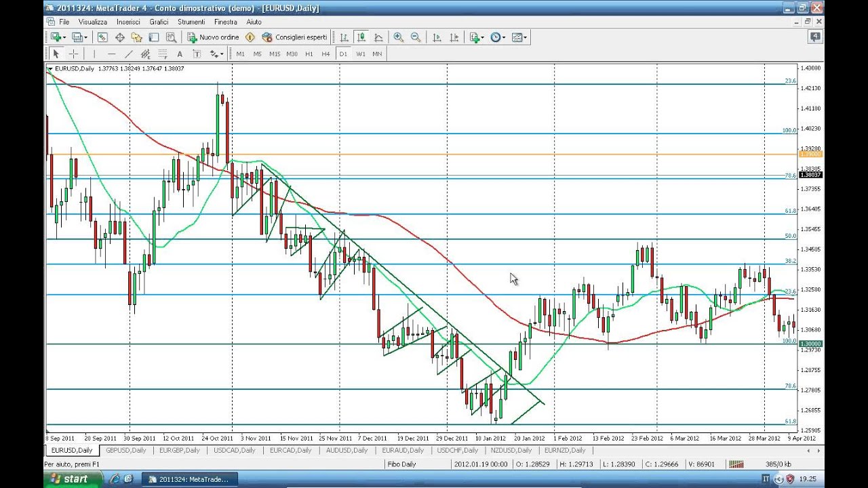Select the trendline drawing tool
The image size is (868, 488).
128,54
